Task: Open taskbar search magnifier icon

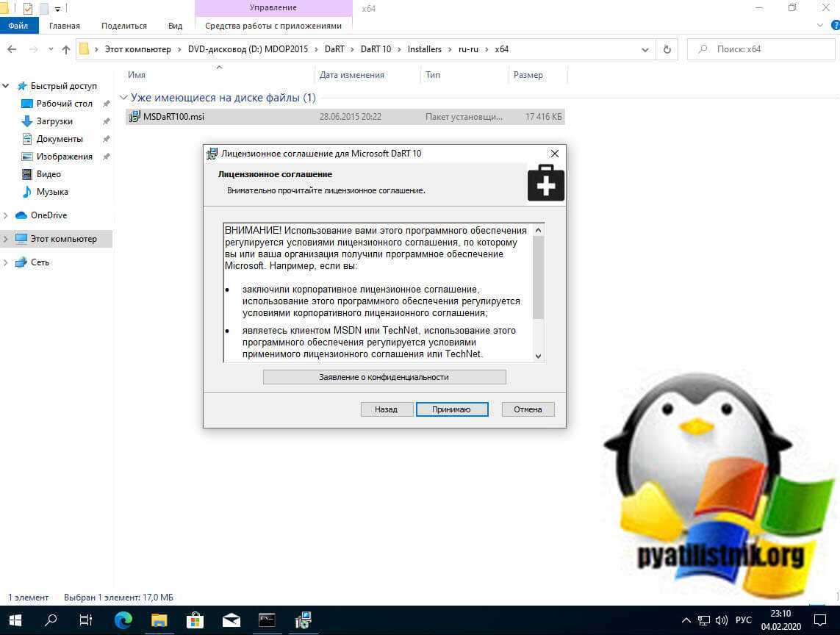Action: (x=51, y=620)
